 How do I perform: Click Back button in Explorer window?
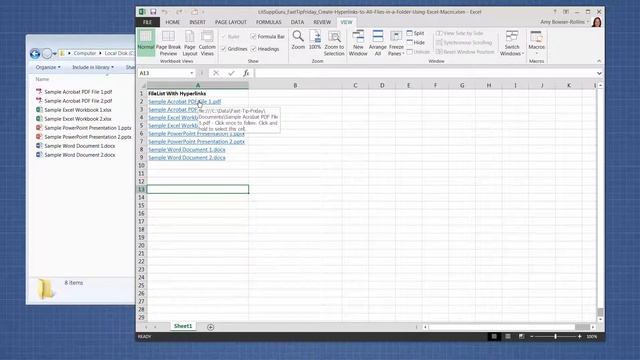click(35, 53)
